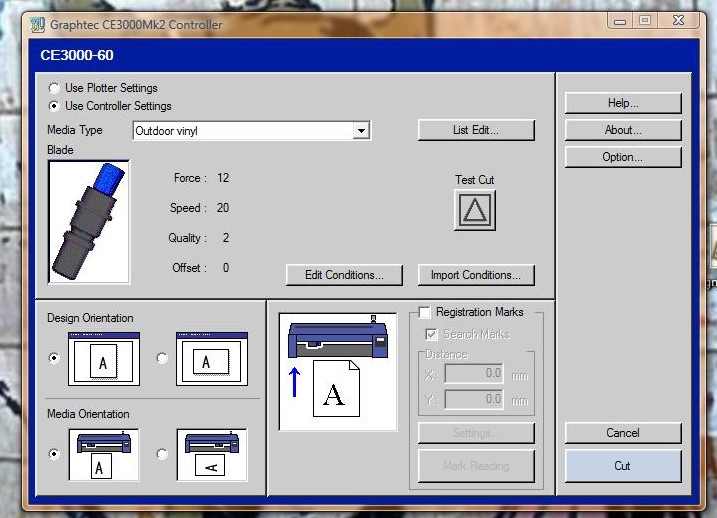The height and width of the screenshot is (518, 717).
Task: Click the plotter feed preview image
Action: point(338,372)
